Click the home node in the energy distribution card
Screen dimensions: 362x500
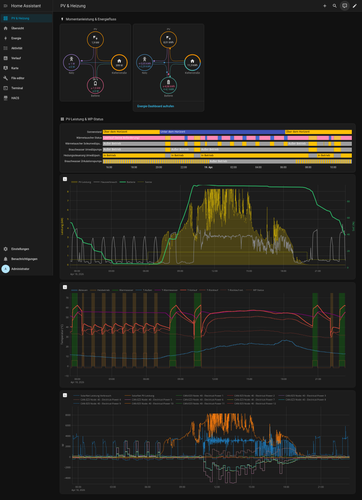192,62
